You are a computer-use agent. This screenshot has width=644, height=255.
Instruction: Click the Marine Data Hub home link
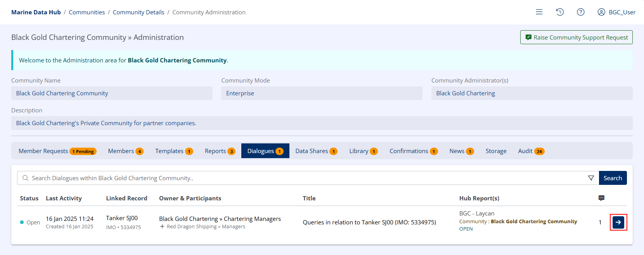coord(36,12)
